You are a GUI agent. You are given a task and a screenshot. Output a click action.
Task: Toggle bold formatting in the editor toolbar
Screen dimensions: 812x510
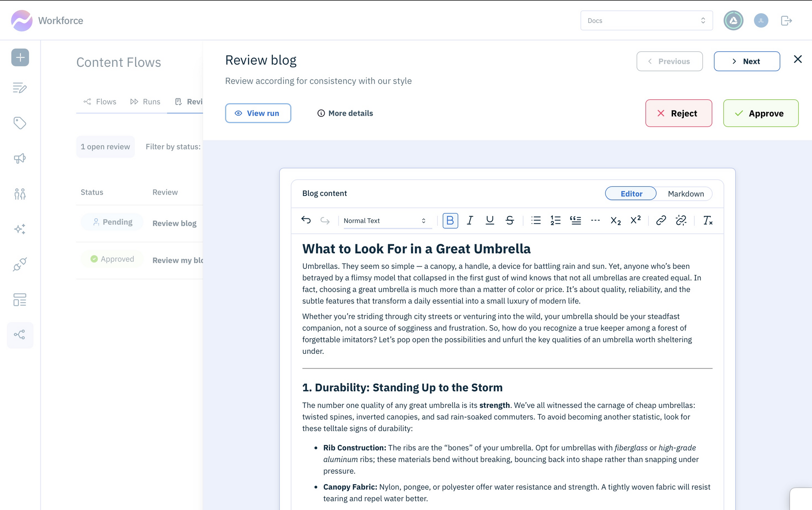[450, 220]
